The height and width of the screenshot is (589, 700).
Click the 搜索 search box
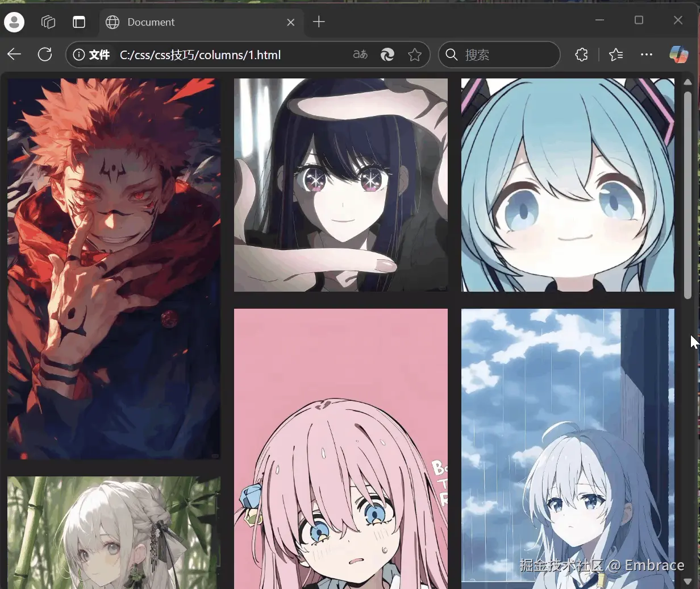[x=499, y=55]
